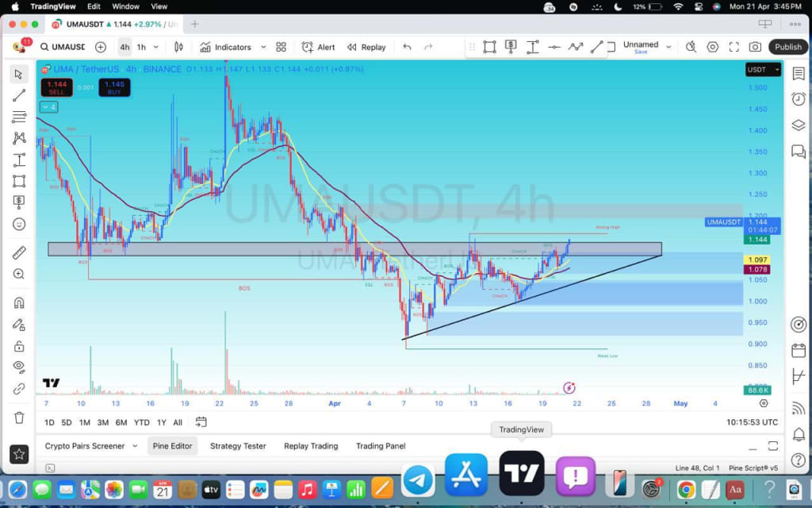Open the USDT currency dropdown
This screenshot has width=812, height=508.
[x=764, y=70]
